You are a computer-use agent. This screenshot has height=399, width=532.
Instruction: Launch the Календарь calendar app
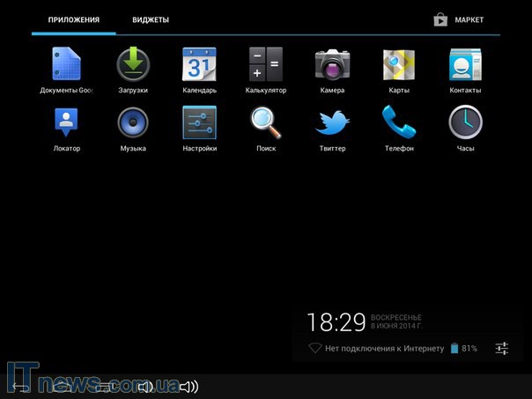pos(199,65)
